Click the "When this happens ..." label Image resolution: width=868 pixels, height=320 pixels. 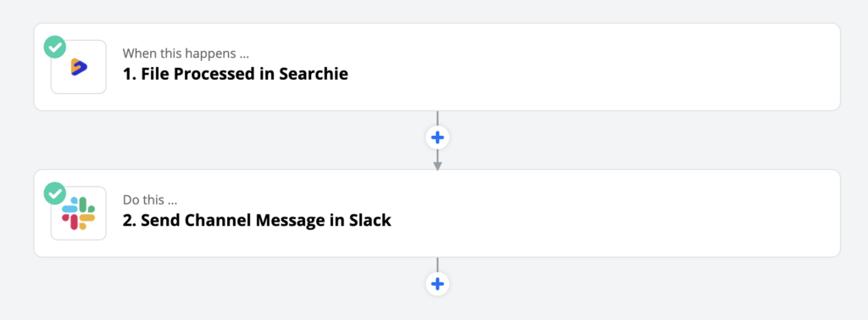coord(186,53)
